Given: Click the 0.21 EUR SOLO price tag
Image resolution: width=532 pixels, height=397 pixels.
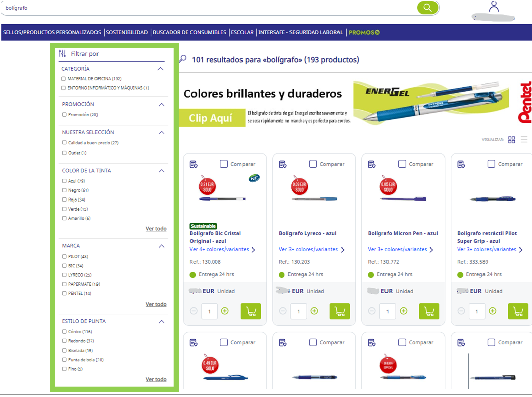Looking at the screenshot, I should 207,186.
